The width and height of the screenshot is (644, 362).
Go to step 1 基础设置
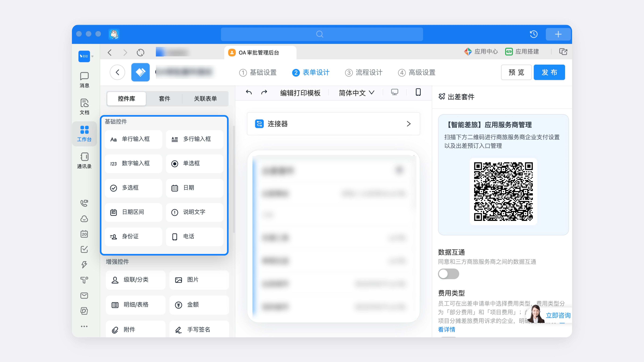tap(258, 72)
